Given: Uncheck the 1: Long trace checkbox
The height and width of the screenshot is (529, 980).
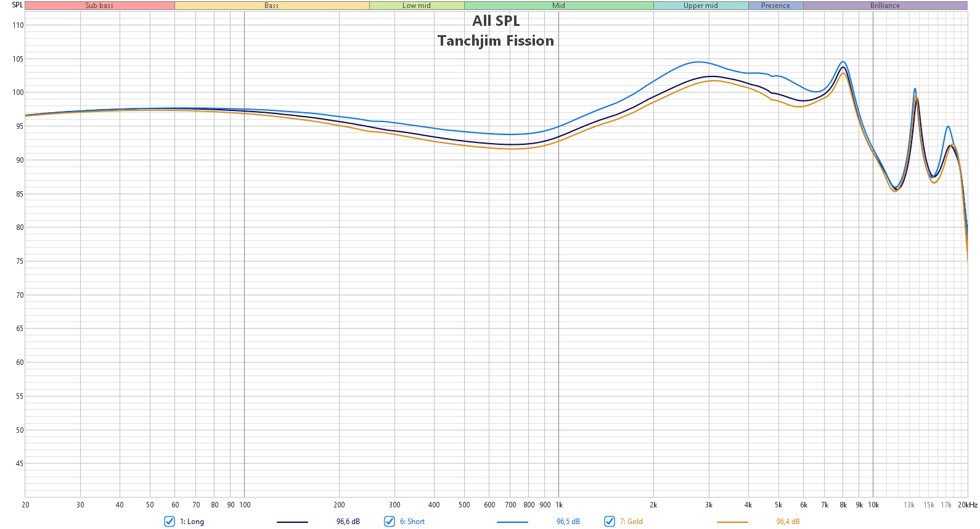Looking at the screenshot, I should 169,522.
